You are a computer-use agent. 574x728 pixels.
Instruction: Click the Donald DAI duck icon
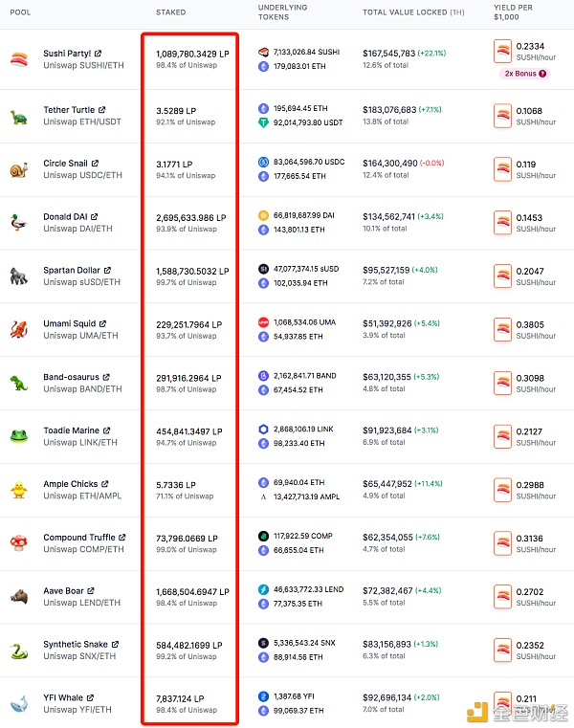[18, 223]
